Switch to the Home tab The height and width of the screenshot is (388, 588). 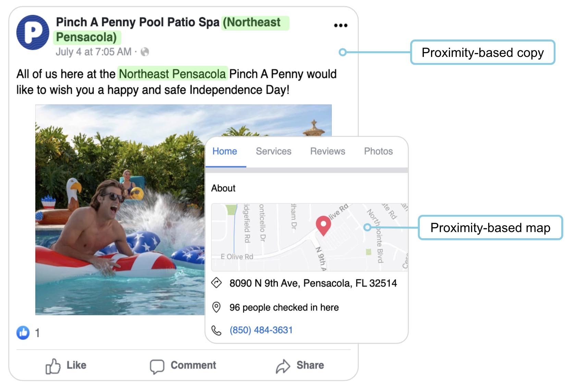tap(225, 151)
